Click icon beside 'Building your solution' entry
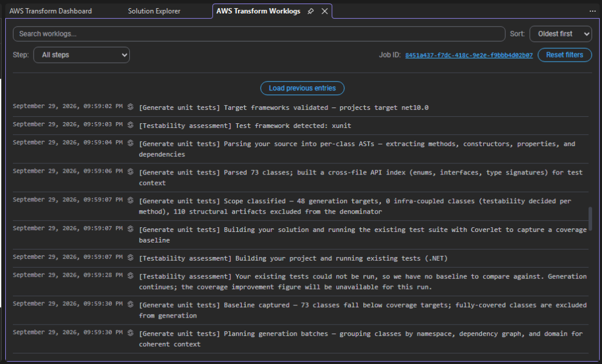602x364 pixels. click(131, 228)
